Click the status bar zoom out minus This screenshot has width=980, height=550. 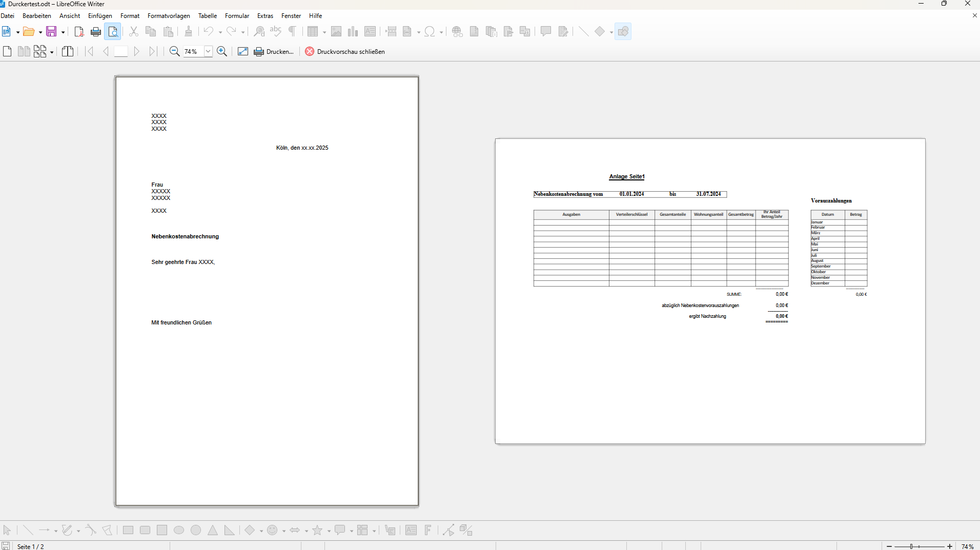point(889,546)
